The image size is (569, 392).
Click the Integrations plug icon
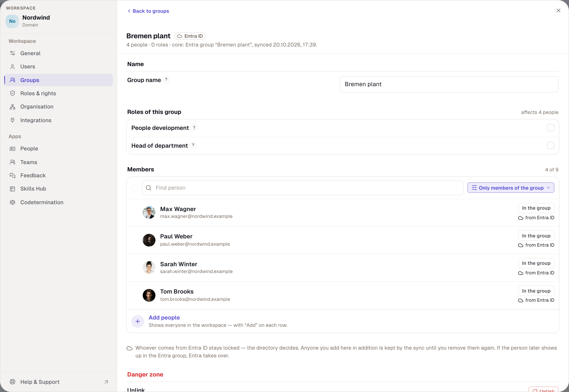[13, 120]
